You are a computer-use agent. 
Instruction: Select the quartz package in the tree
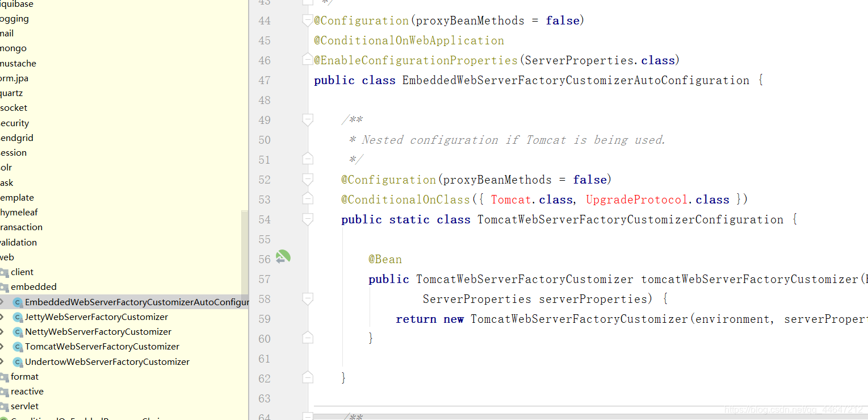click(x=11, y=93)
